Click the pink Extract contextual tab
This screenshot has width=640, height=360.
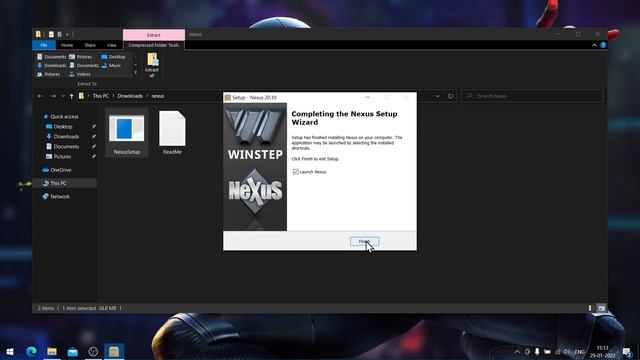pyautogui.click(x=154, y=35)
